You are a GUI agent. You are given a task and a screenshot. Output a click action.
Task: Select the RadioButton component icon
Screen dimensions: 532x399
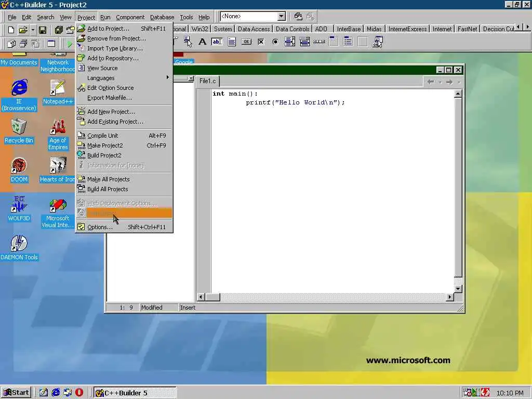click(275, 42)
